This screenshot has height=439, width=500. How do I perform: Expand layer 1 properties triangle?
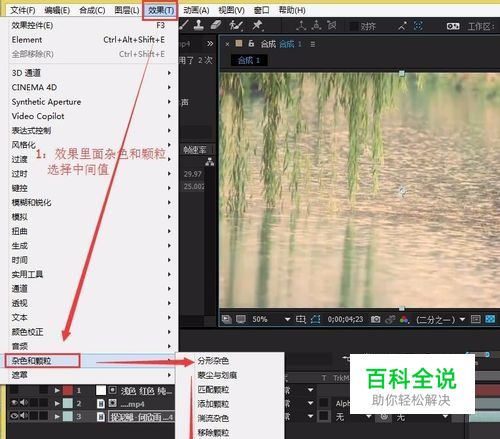coord(57,390)
